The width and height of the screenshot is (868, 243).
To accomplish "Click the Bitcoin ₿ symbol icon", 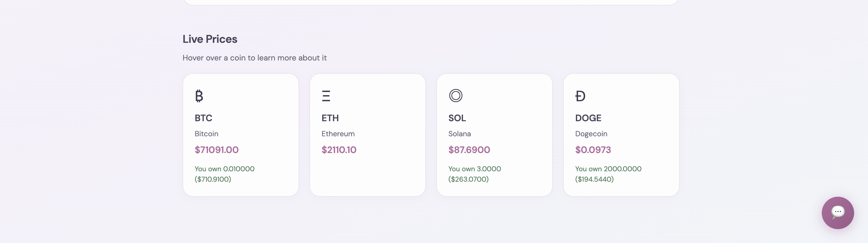I will [x=199, y=96].
